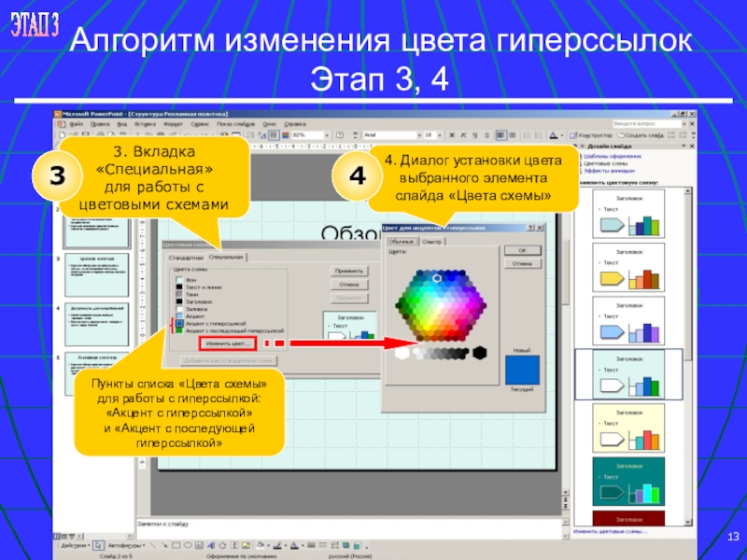Pick the large white hexagon color
The width and height of the screenshot is (747, 560).
(x=402, y=354)
